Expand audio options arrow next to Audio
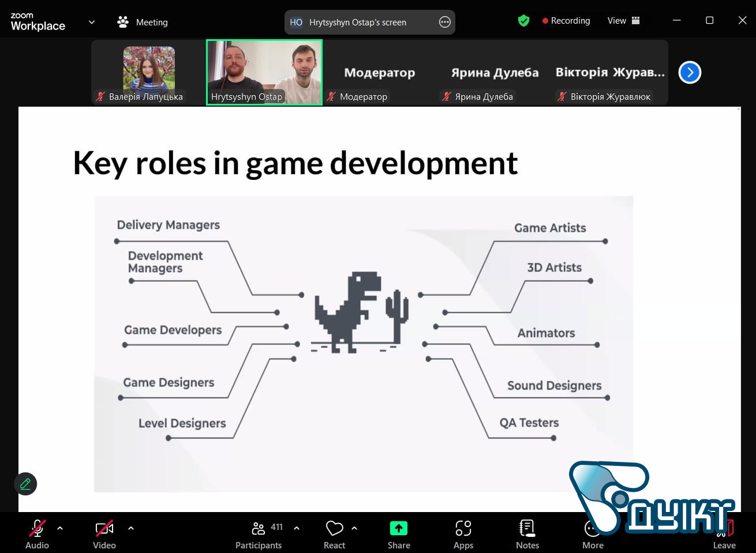The height and width of the screenshot is (553, 756). tap(60, 528)
